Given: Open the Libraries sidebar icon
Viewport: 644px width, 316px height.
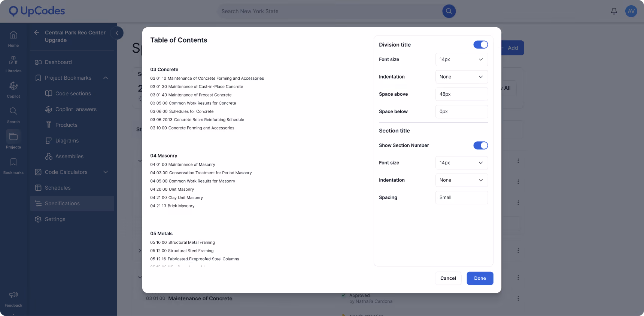Looking at the screenshot, I should click(x=13, y=60).
